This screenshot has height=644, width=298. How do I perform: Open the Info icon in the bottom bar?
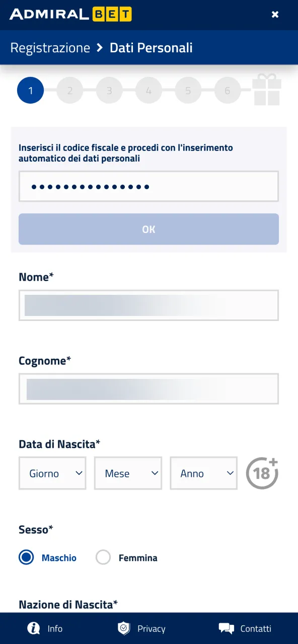pyautogui.click(x=34, y=628)
